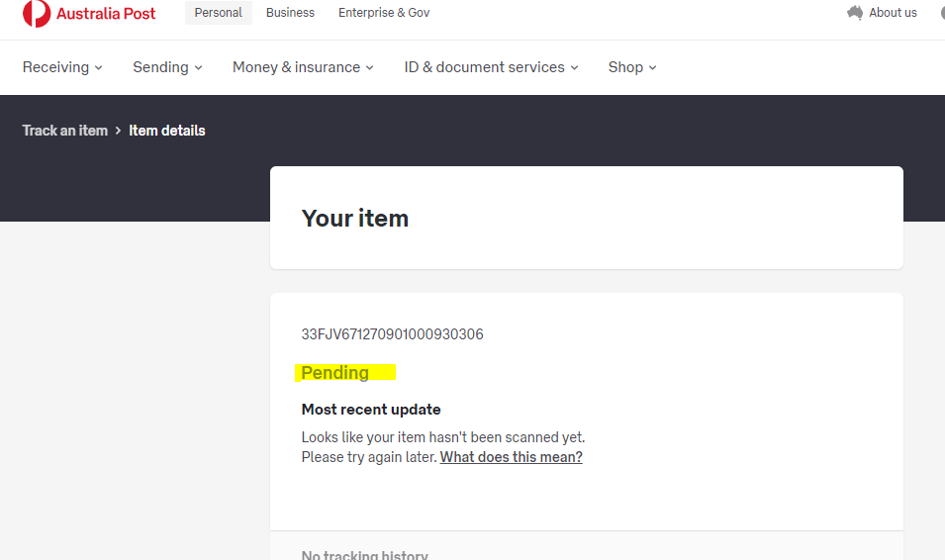Viewport: 945px width, 560px height.
Task: Open the Sending dropdown menu
Action: (x=167, y=67)
